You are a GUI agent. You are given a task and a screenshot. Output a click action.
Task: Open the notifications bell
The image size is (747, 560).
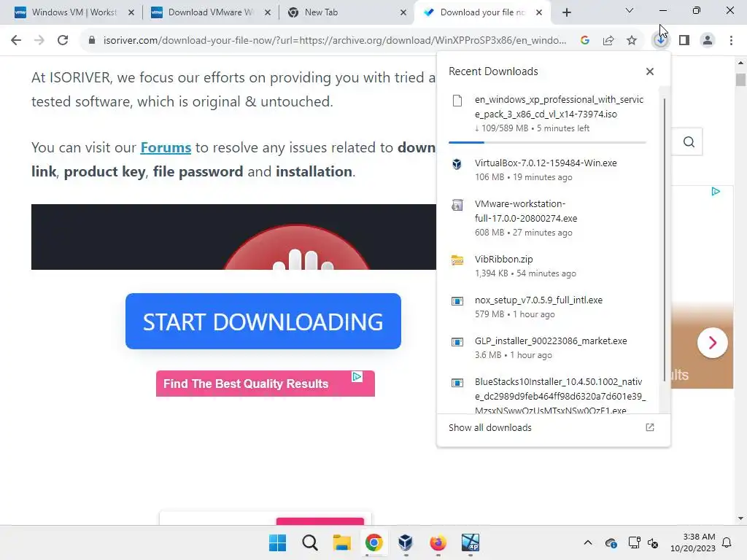(727, 542)
